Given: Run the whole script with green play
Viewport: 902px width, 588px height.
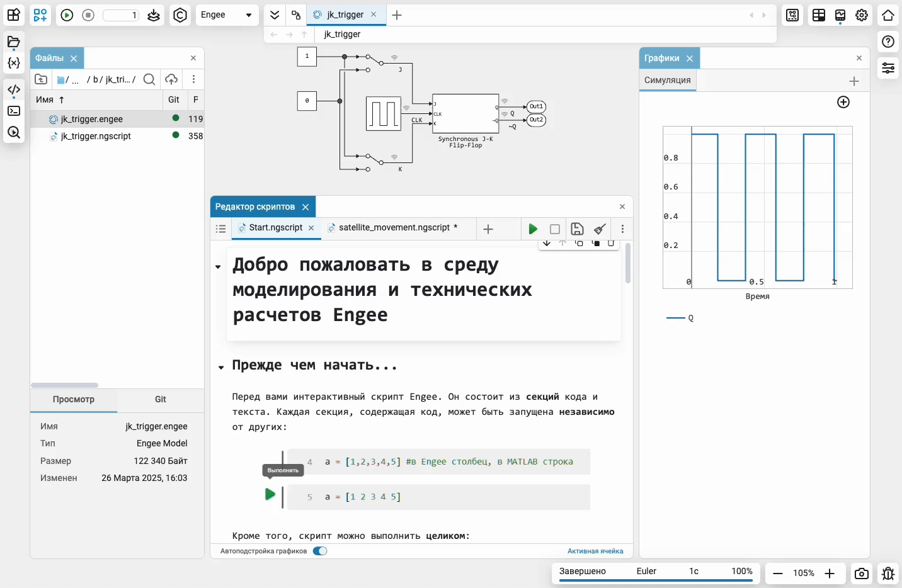Looking at the screenshot, I should [x=533, y=229].
